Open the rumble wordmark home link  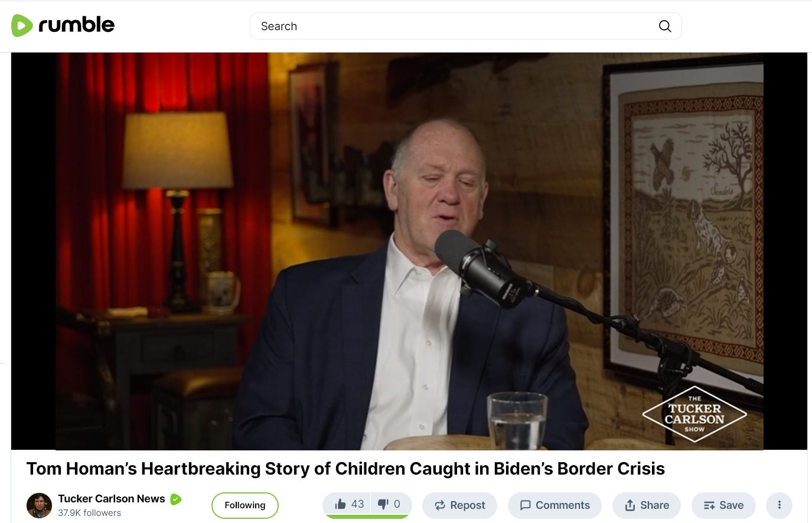pos(76,25)
